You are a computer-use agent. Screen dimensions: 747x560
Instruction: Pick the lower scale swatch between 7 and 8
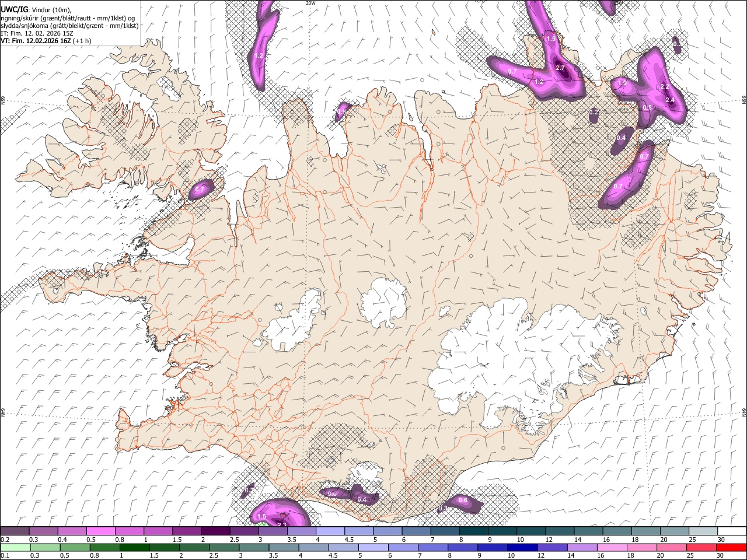(433, 547)
